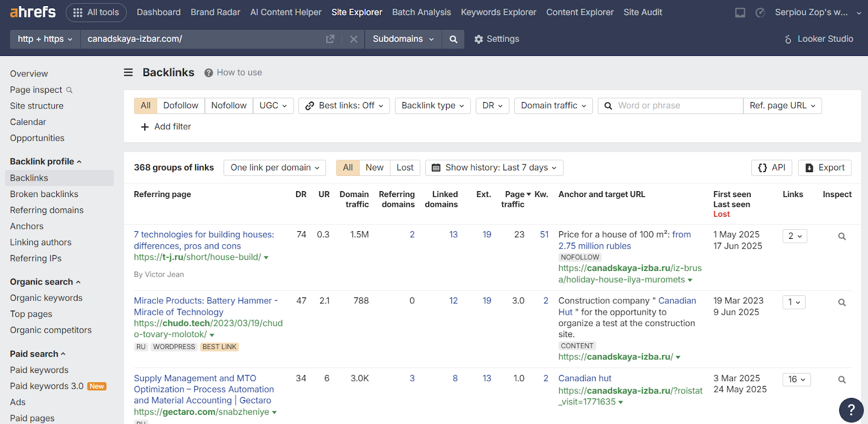Open Best links: Off dropdown
868x424 pixels.
344,106
